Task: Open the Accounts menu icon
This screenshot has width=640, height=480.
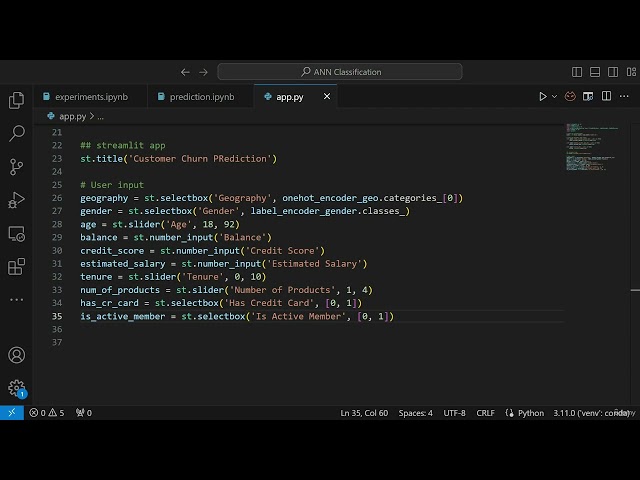Action: 16,355
